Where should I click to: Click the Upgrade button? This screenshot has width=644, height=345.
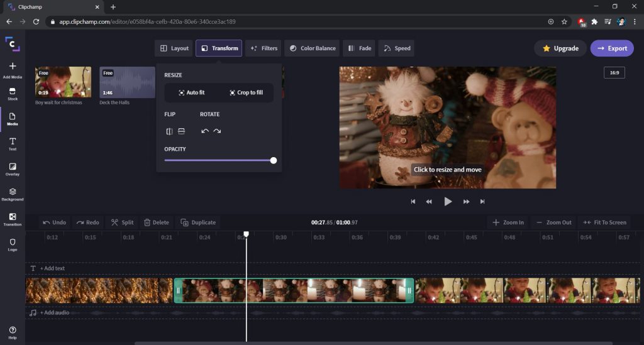click(x=560, y=48)
